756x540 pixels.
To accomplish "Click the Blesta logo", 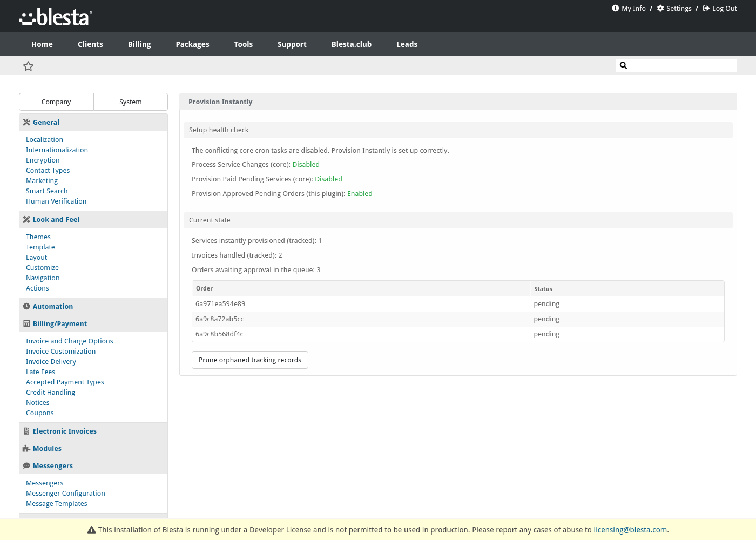I will pyautogui.click(x=56, y=17).
